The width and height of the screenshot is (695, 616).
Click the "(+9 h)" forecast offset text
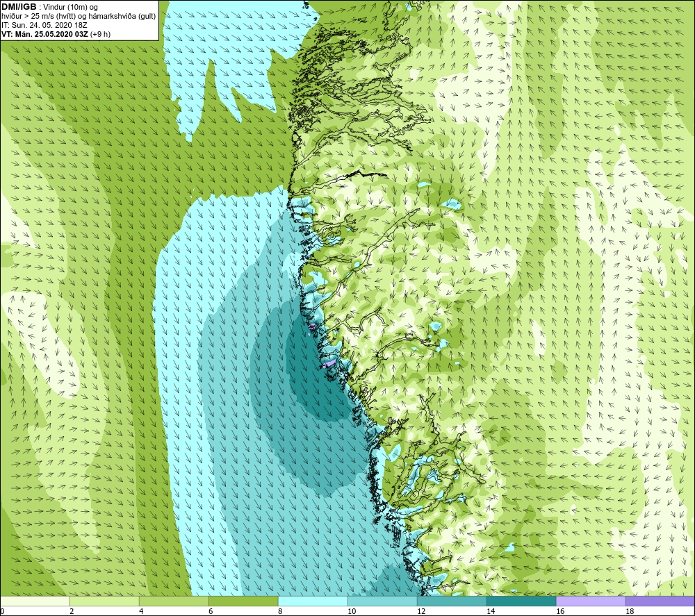click(x=101, y=34)
